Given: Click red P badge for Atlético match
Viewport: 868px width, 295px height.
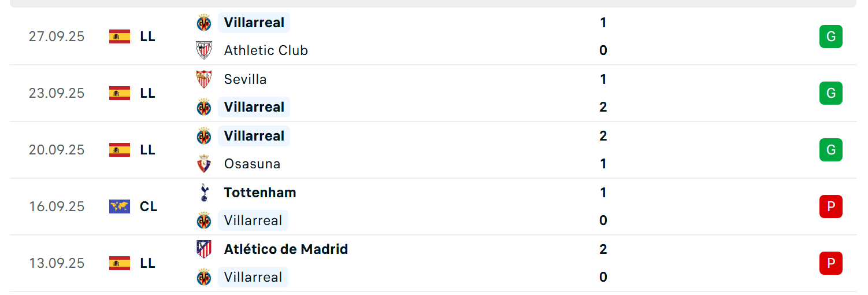Looking at the screenshot, I should [x=830, y=263].
